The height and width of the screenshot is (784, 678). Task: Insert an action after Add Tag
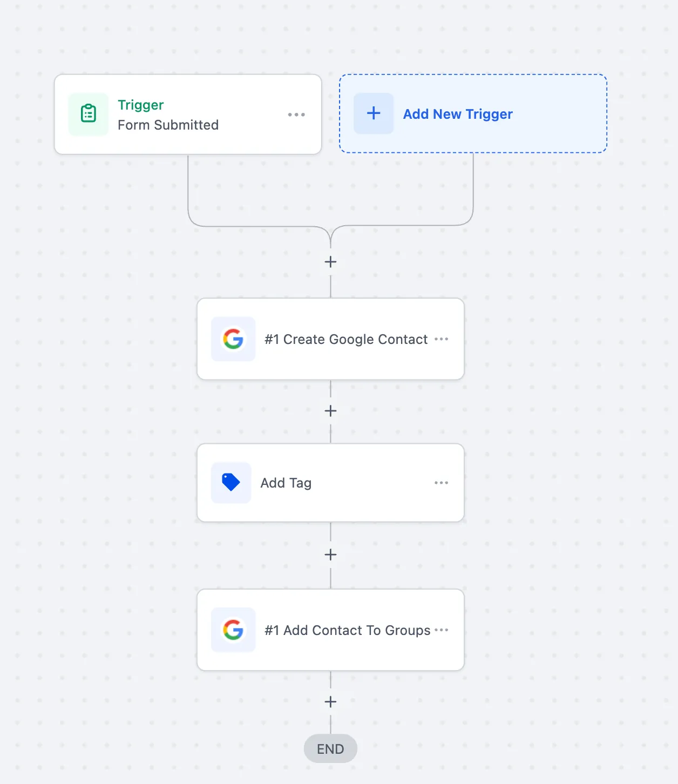click(330, 555)
